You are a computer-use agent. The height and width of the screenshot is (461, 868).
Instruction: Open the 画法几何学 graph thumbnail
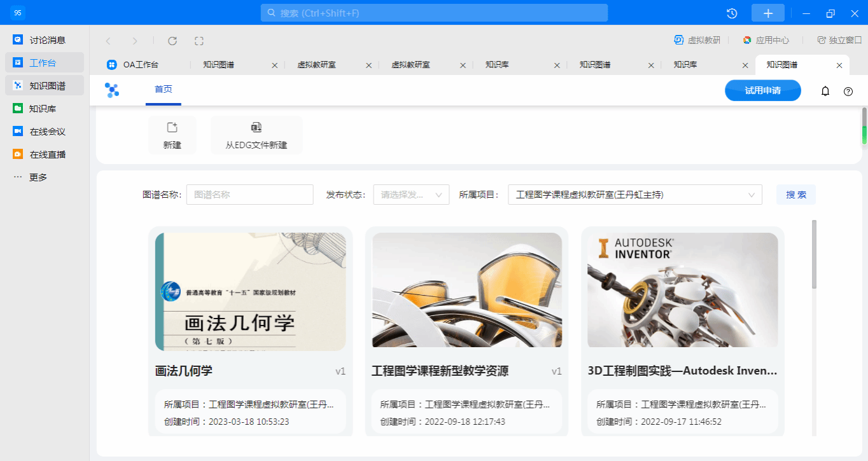(x=251, y=291)
